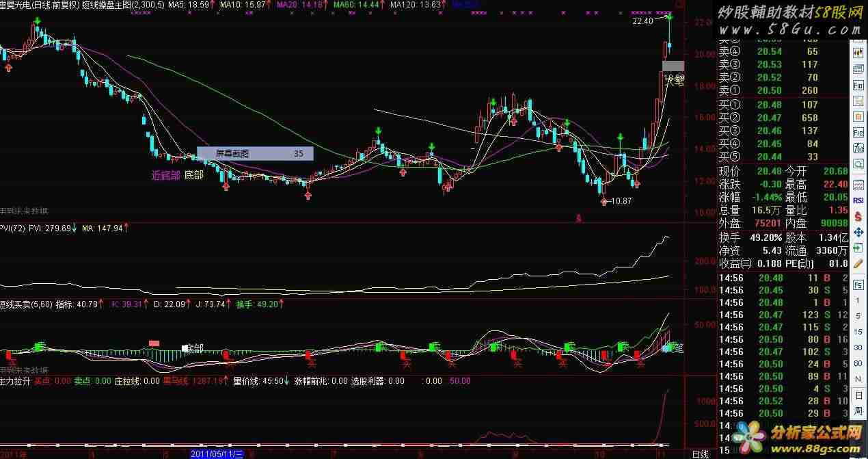The height and width of the screenshot is (459, 868).
Task: Click the 买④ 20.45 bid row
Action: (781, 144)
